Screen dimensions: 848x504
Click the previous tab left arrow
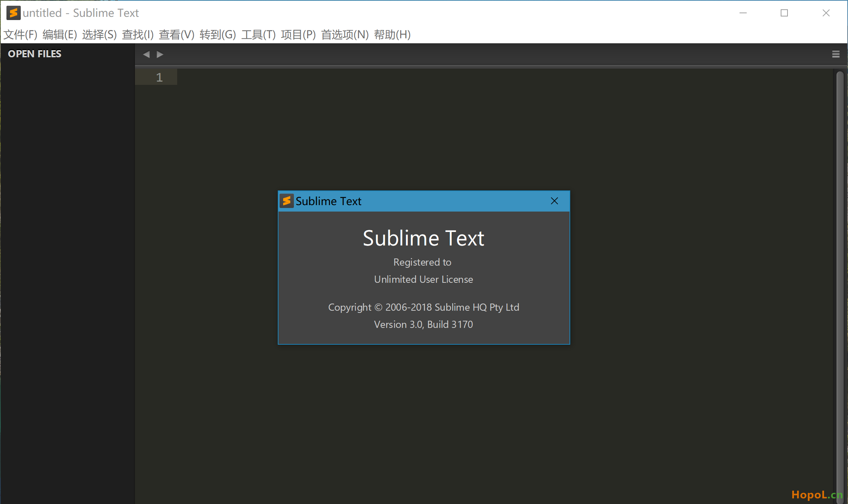pos(146,54)
